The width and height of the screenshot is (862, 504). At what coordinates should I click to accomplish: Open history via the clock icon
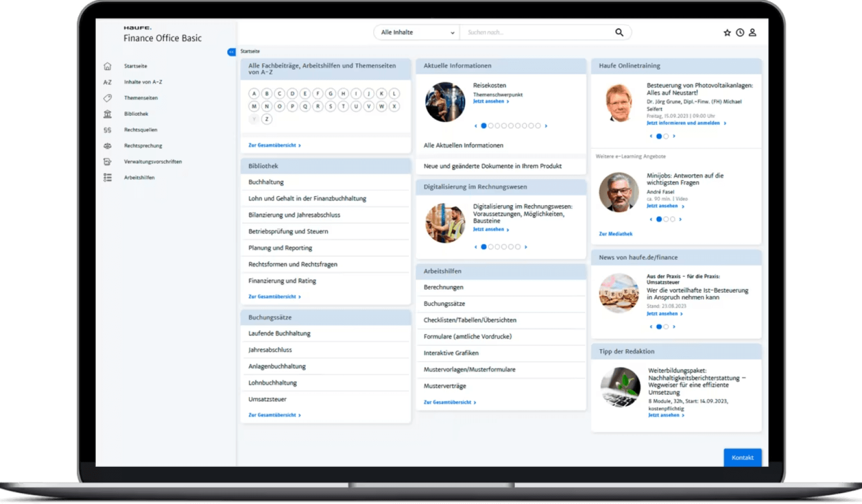740,32
